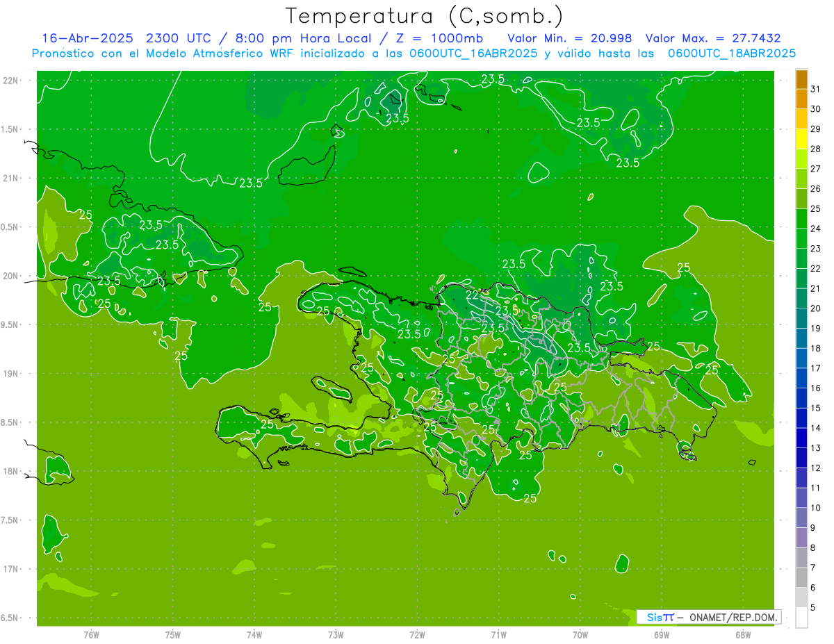Screen dimensions: 834x644
Task: Click the "22N" latitude axis label
Action: pyautogui.click(x=11, y=81)
